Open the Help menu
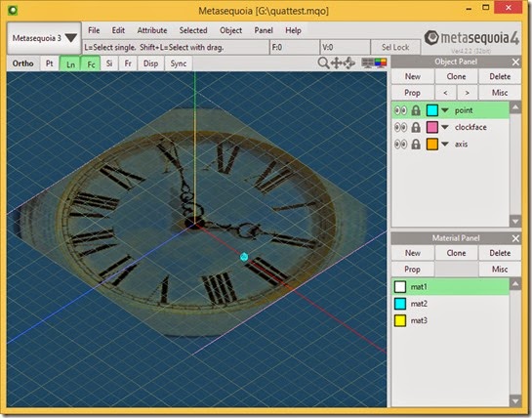The height and width of the screenshot is (418, 532). click(x=293, y=30)
